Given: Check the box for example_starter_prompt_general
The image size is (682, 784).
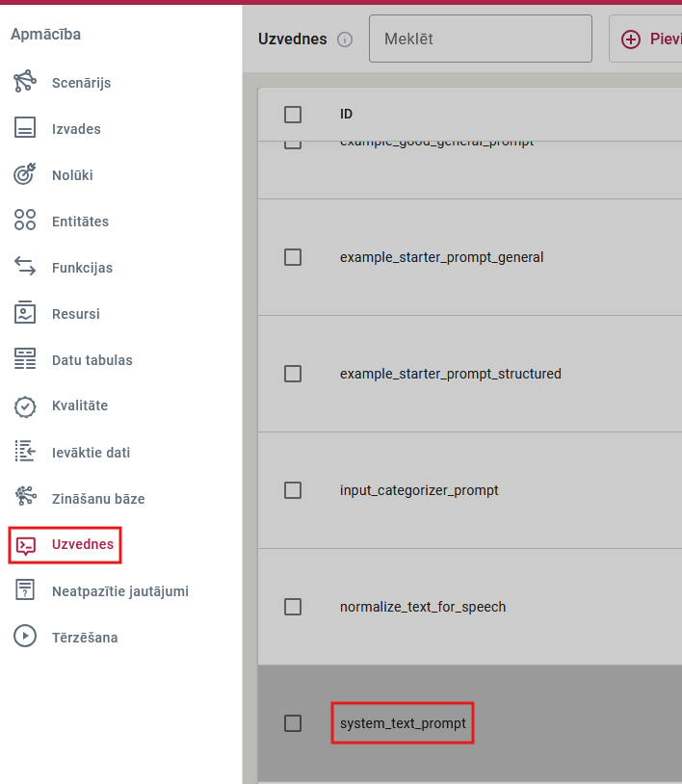Looking at the screenshot, I should click(x=293, y=257).
